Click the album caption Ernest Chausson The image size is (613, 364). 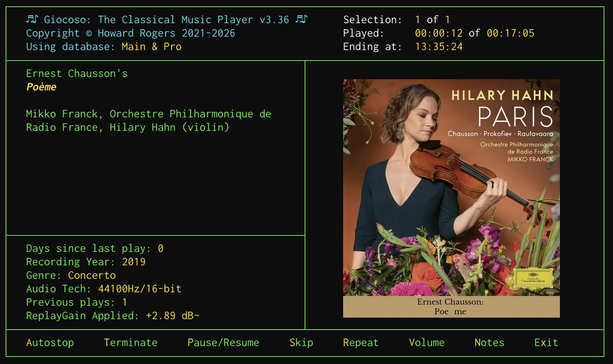pyautogui.click(x=450, y=302)
